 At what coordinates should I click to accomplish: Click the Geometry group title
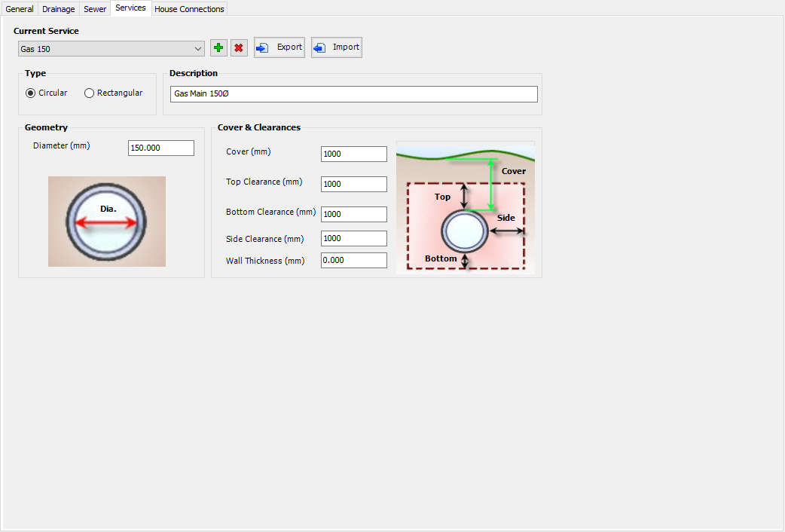pos(46,128)
